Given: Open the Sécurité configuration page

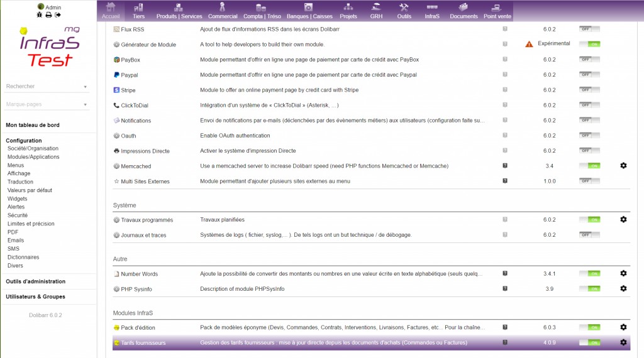Looking at the screenshot, I should pyautogui.click(x=18, y=215).
